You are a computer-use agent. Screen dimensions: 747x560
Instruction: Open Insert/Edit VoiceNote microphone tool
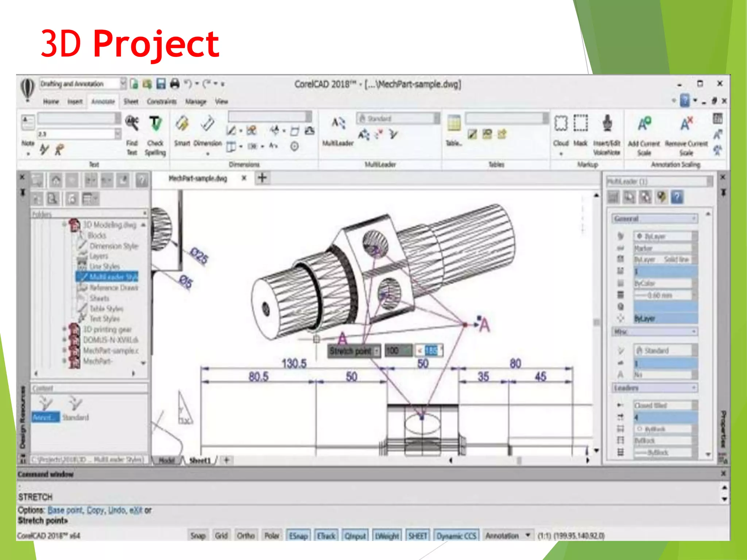(x=607, y=123)
